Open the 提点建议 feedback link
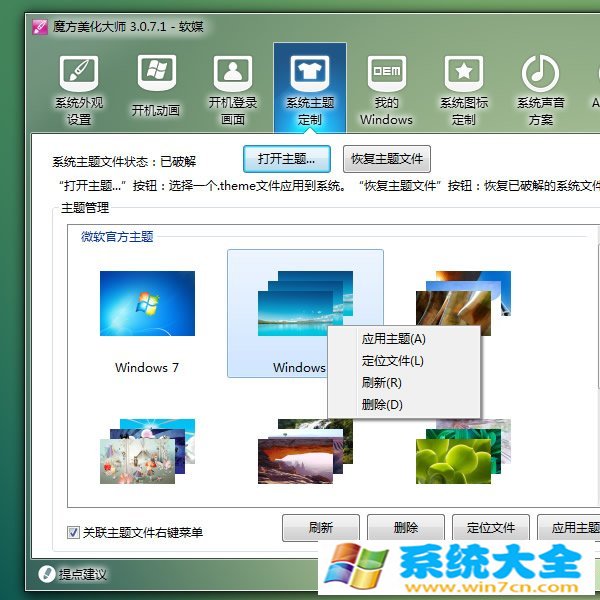The width and height of the screenshot is (600, 600). pos(83,574)
